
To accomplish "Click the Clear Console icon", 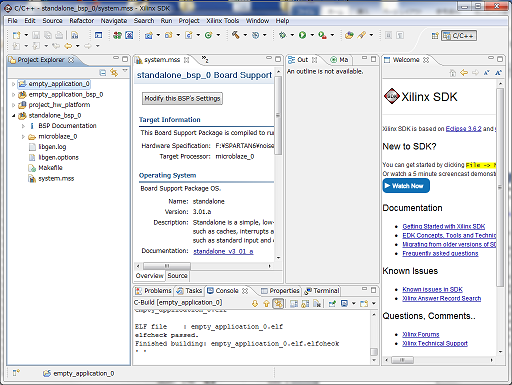I will (317, 303).
